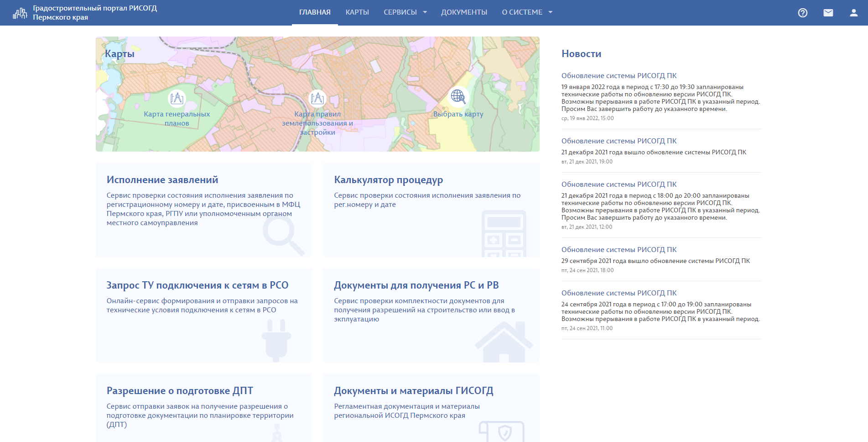Click the portal logo icon in header
This screenshot has width=868, height=442.
coord(20,13)
